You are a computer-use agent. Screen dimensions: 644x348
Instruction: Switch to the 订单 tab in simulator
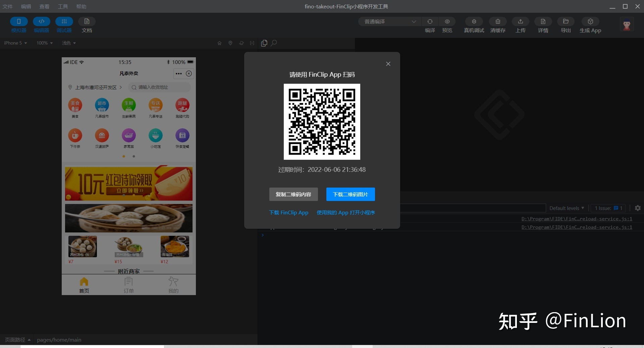tap(129, 285)
